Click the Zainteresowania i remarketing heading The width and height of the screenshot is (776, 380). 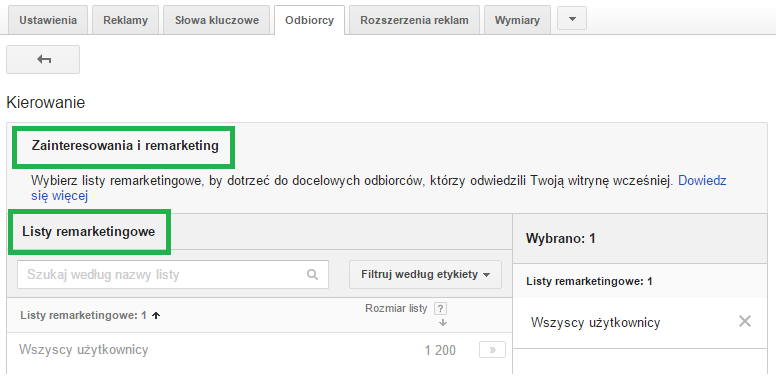tap(125, 146)
